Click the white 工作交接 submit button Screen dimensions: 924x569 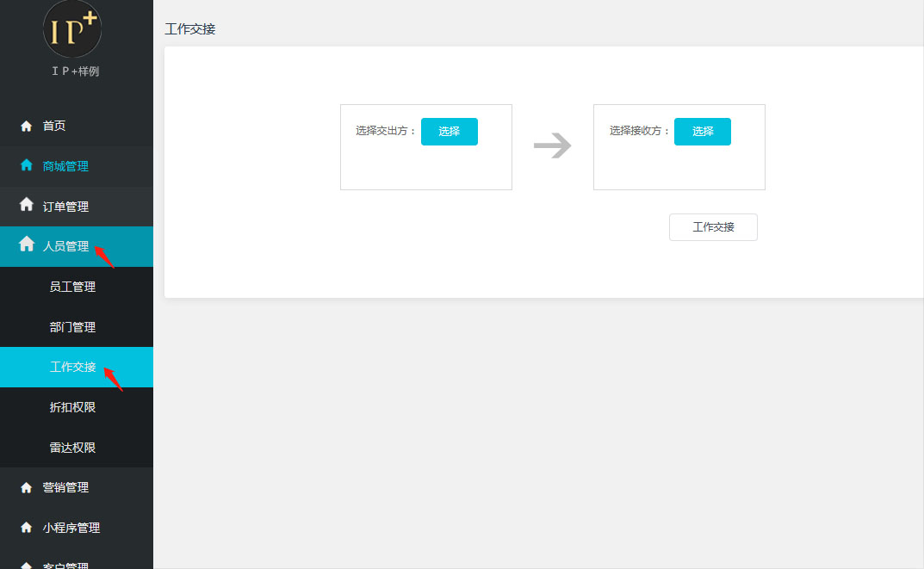713,227
